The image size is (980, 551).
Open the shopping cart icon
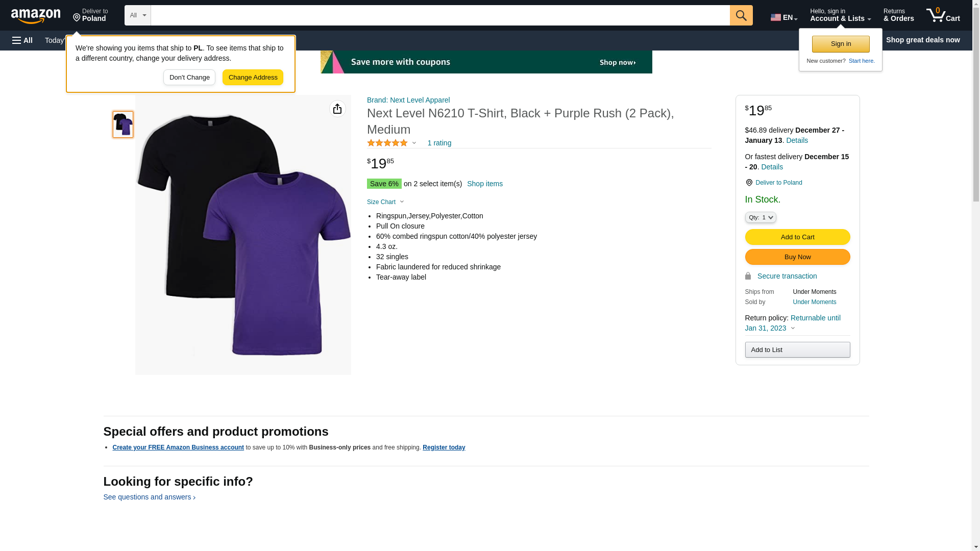point(943,15)
